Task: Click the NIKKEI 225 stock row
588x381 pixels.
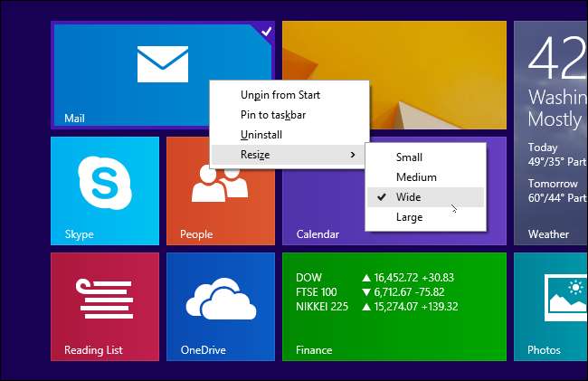Action: pyautogui.click(x=377, y=307)
